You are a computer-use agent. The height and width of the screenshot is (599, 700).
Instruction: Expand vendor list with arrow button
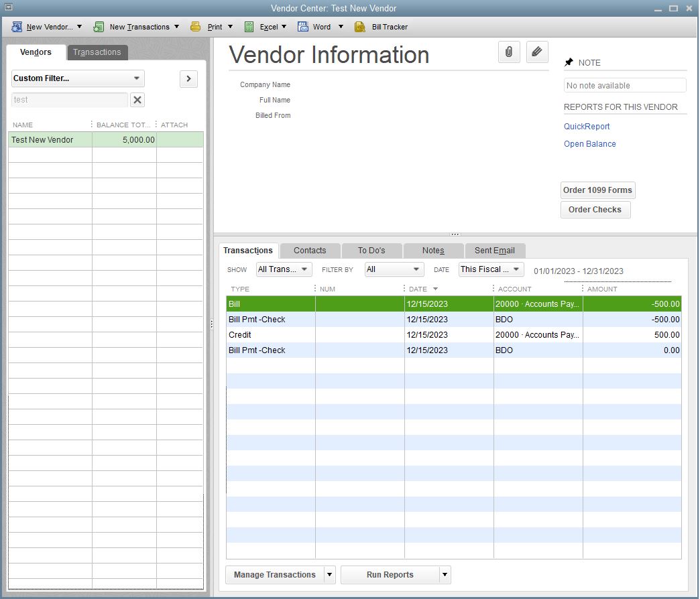click(x=189, y=79)
